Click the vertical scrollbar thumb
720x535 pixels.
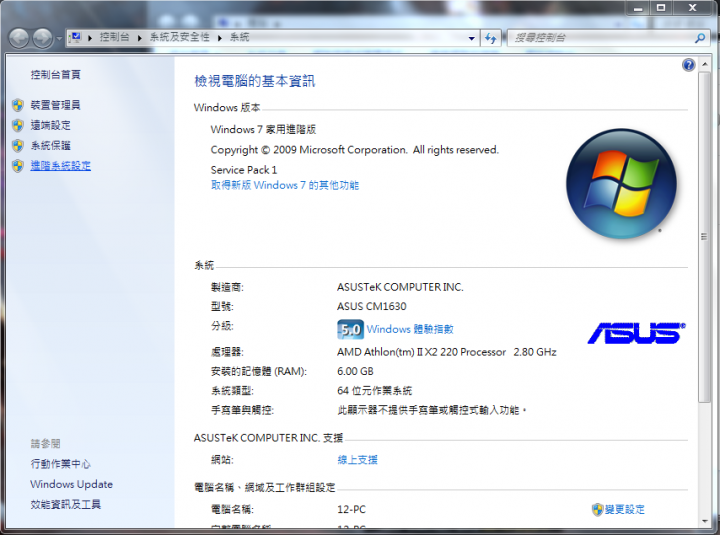[704, 237]
